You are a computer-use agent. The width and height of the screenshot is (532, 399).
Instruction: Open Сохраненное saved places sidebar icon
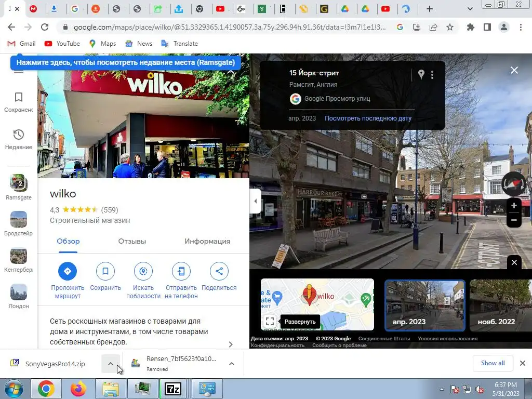(19, 102)
